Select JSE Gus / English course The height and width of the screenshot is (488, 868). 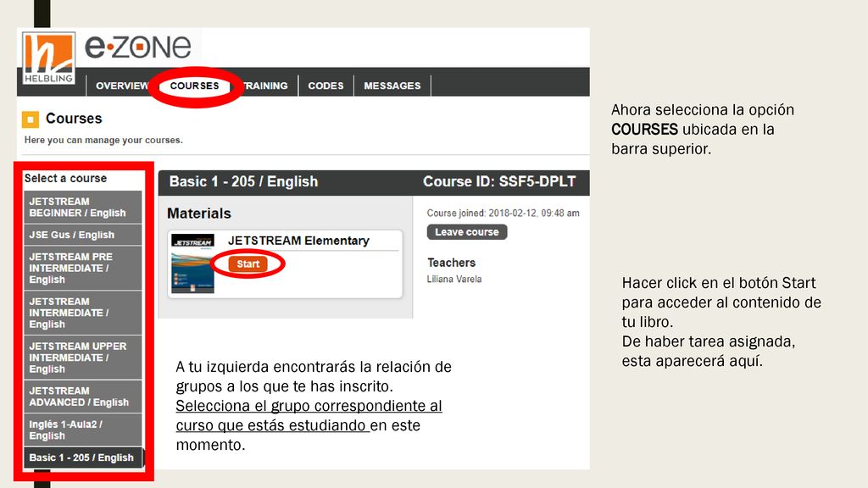[82, 236]
